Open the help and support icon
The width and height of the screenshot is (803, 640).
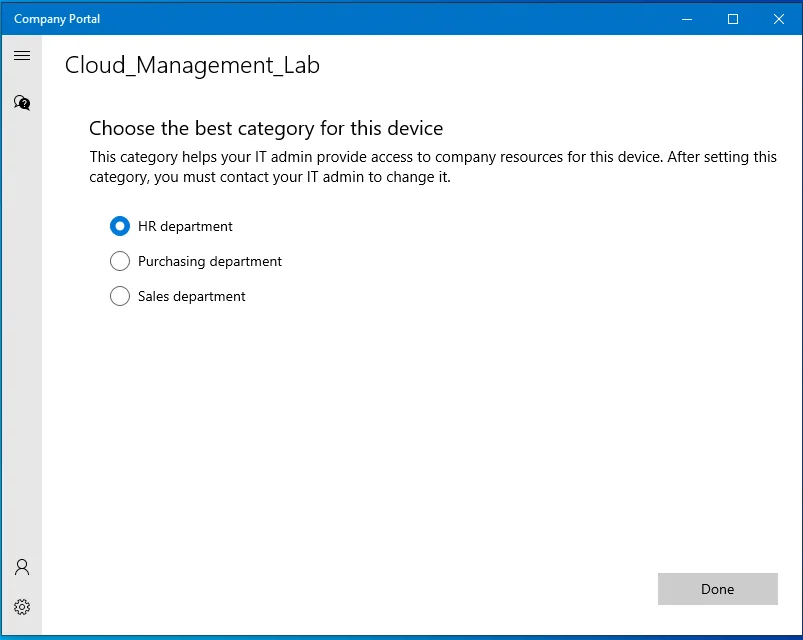click(x=22, y=103)
